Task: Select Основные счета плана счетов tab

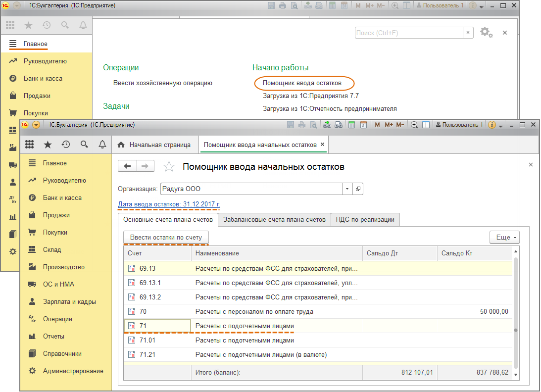Action: point(168,219)
